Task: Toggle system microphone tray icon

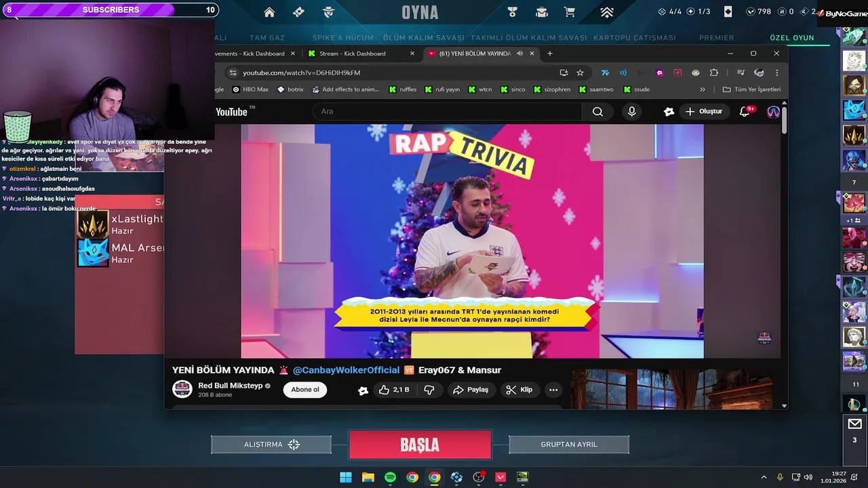Action: tap(780, 477)
